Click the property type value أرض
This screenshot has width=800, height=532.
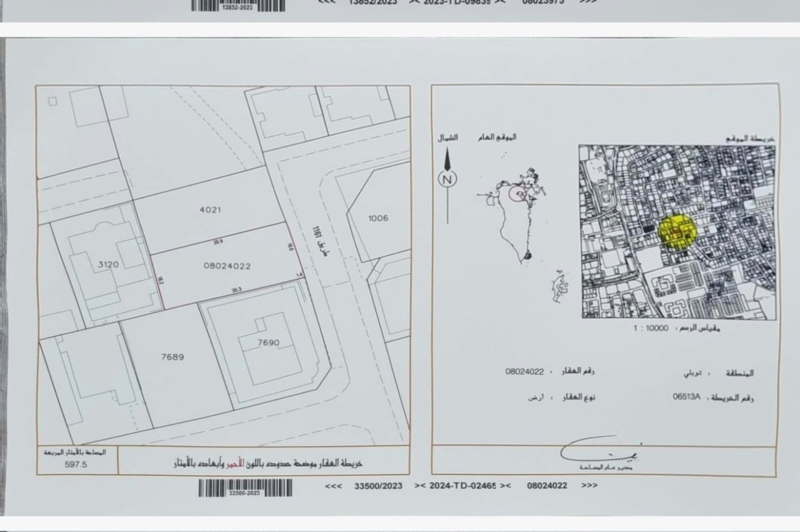(x=537, y=398)
